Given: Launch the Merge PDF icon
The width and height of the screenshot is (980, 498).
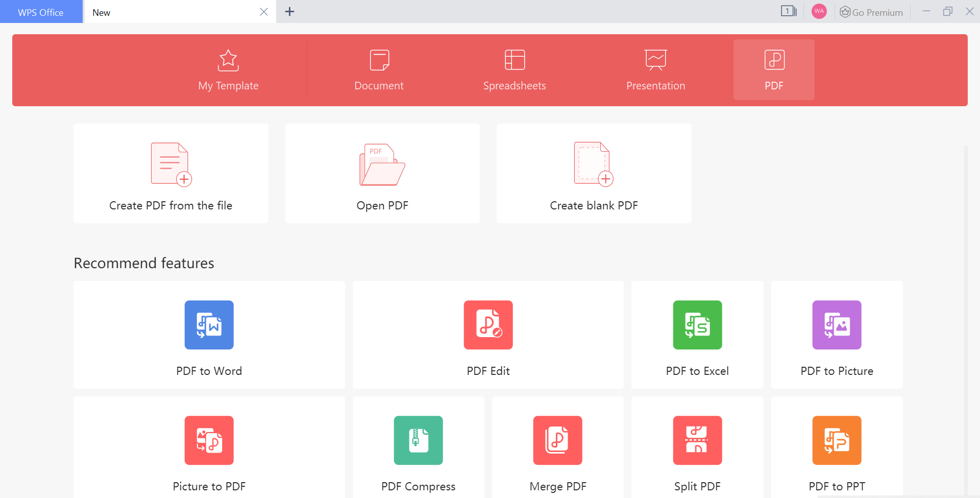Looking at the screenshot, I should coord(558,440).
